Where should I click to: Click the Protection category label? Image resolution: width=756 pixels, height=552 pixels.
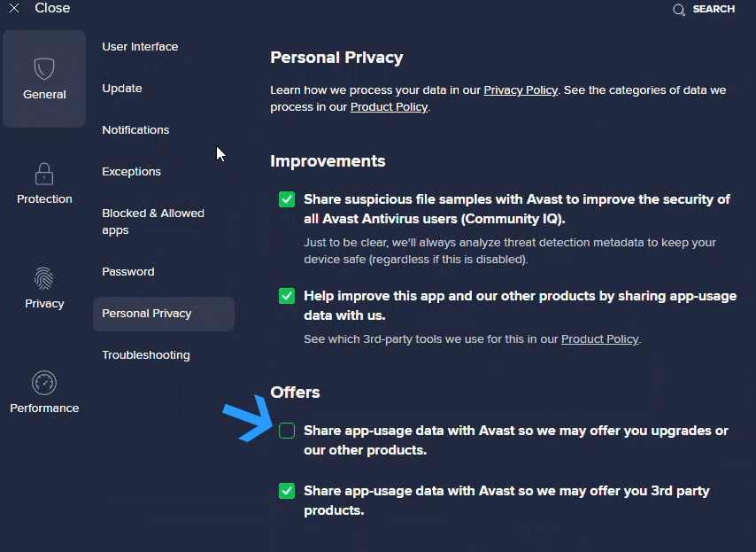[x=44, y=198]
